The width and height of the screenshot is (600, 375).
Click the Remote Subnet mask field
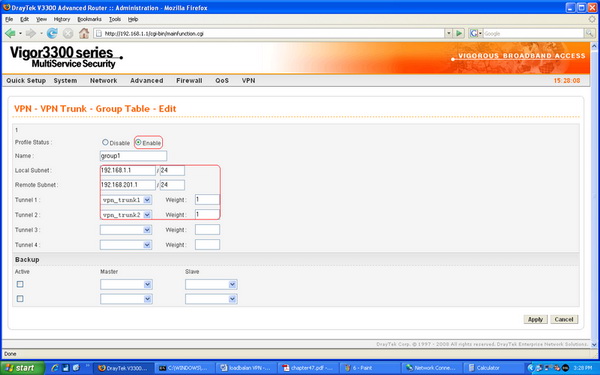tap(172, 185)
